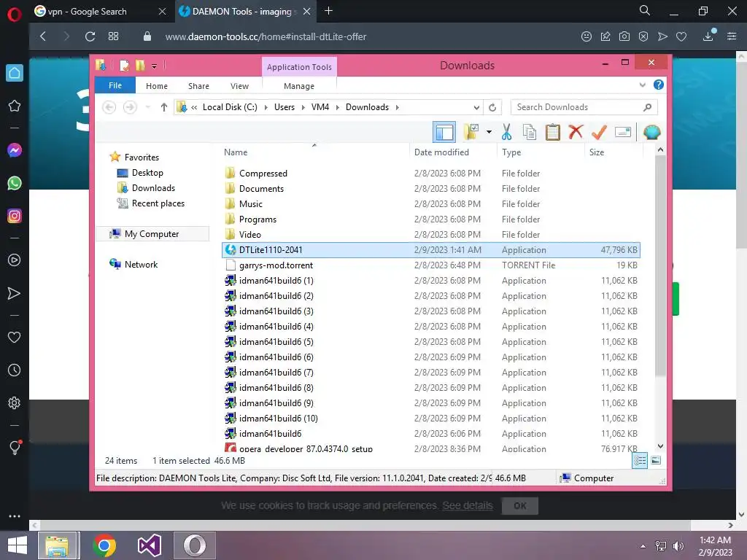Expand hidden breadcrumb path chevrons
The width and height of the screenshot is (747, 560).
tap(194, 108)
